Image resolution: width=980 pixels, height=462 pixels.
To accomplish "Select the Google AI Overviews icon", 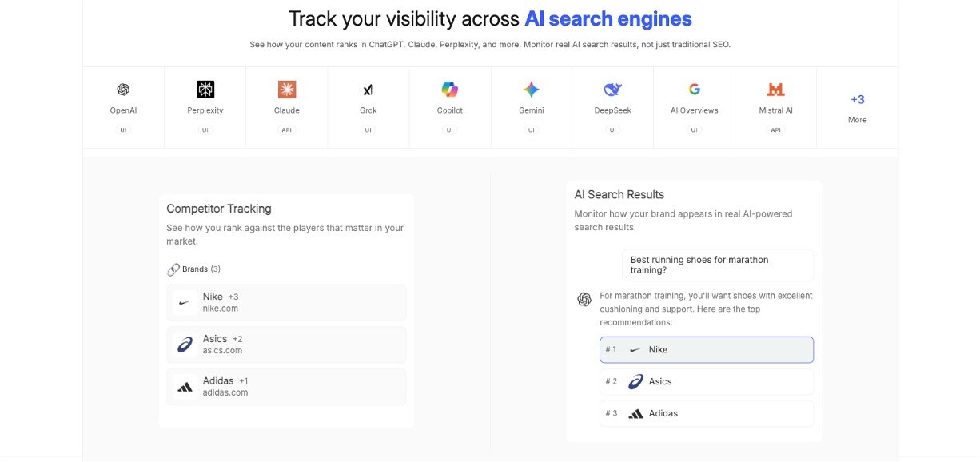I will point(694,90).
